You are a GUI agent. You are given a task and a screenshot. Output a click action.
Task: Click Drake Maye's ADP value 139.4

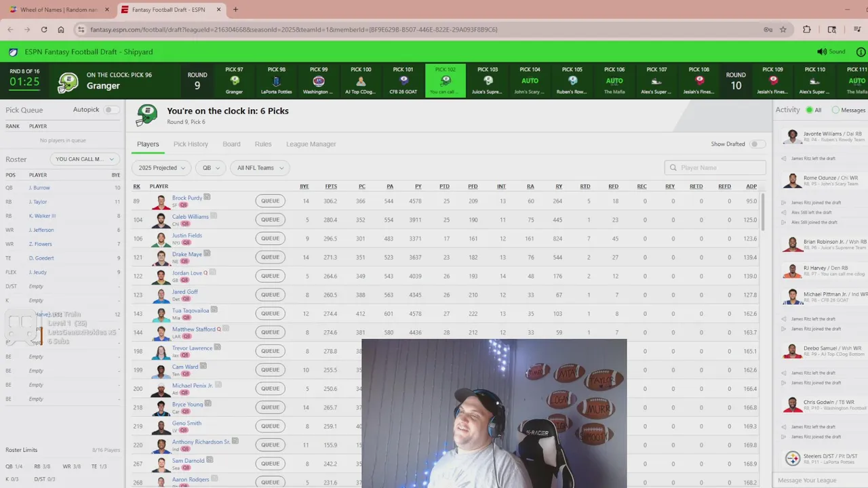tap(751, 257)
